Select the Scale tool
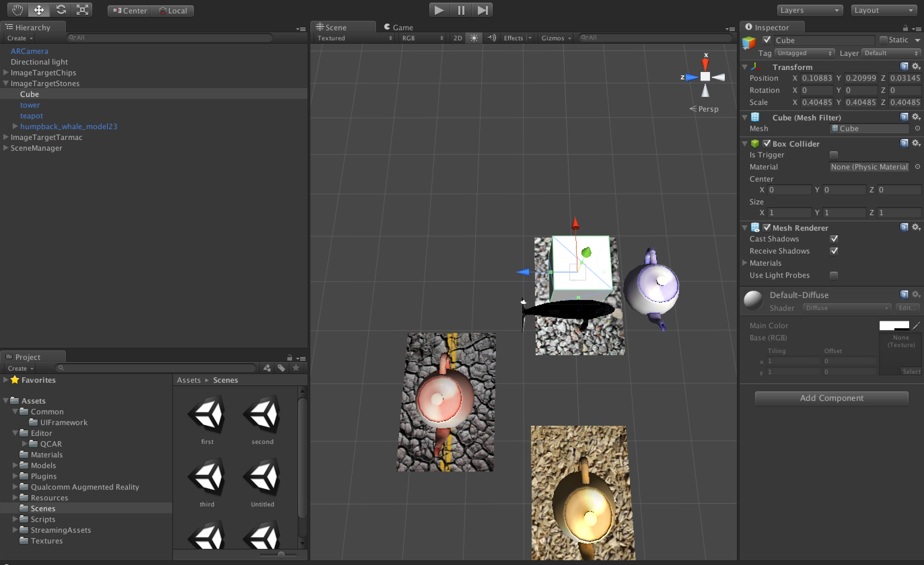 (82, 10)
